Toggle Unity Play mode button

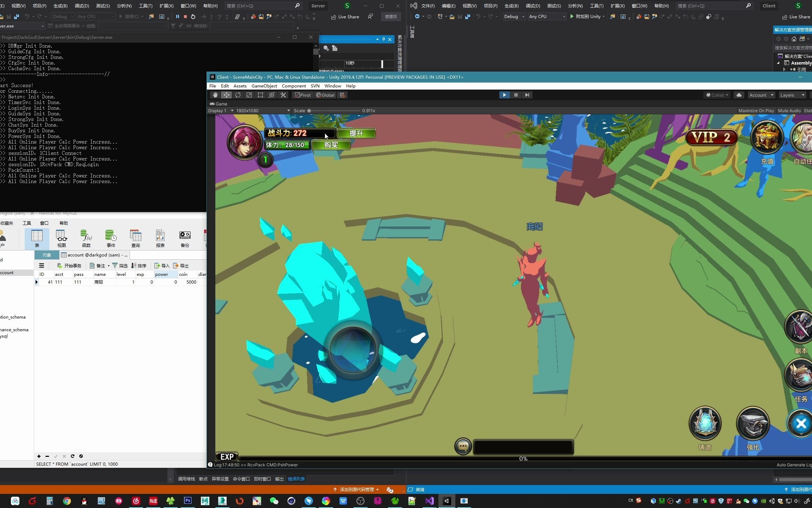tap(504, 95)
